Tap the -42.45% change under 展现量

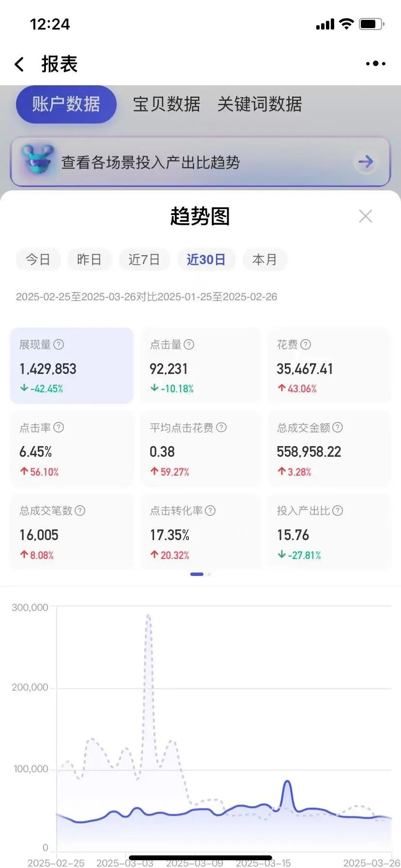42,388
